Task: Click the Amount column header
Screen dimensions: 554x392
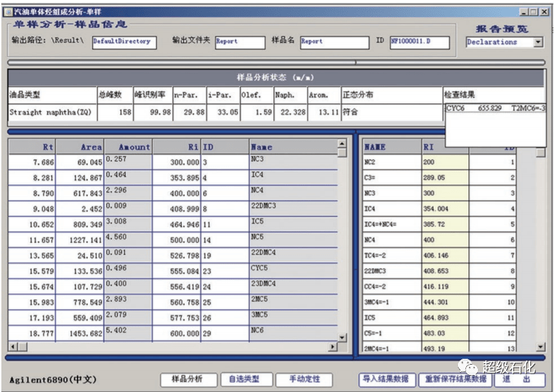Action: [x=129, y=147]
